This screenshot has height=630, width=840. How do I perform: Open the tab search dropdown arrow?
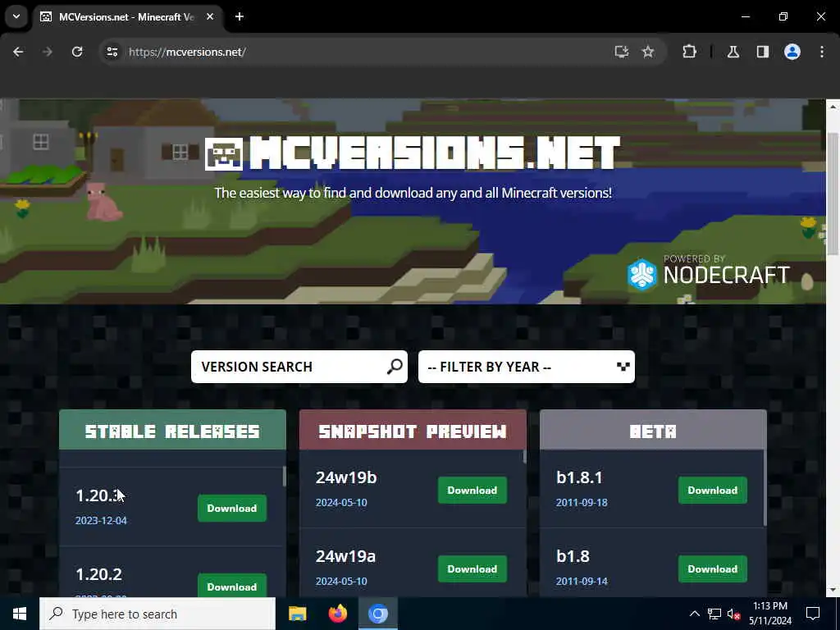click(x=16, y=16)
